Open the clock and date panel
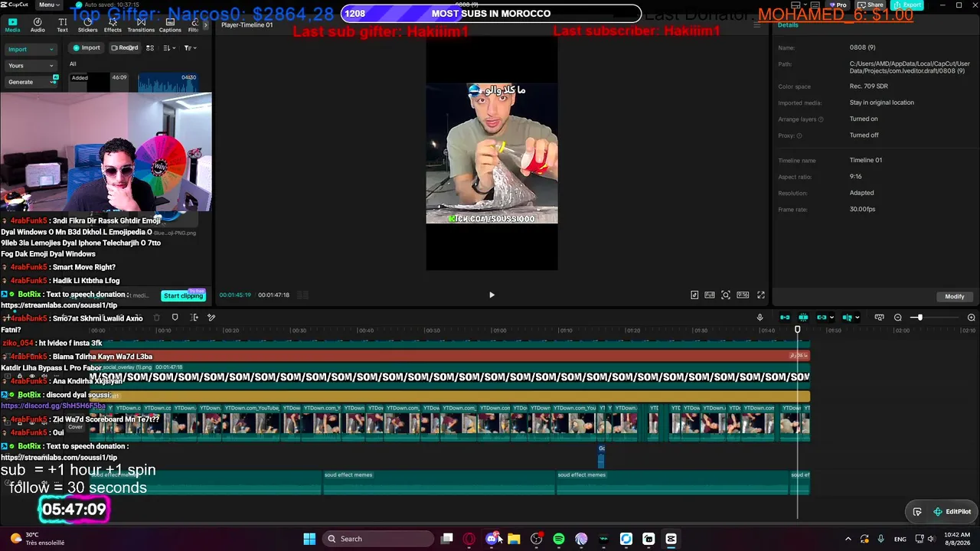 tap(957, 539)
